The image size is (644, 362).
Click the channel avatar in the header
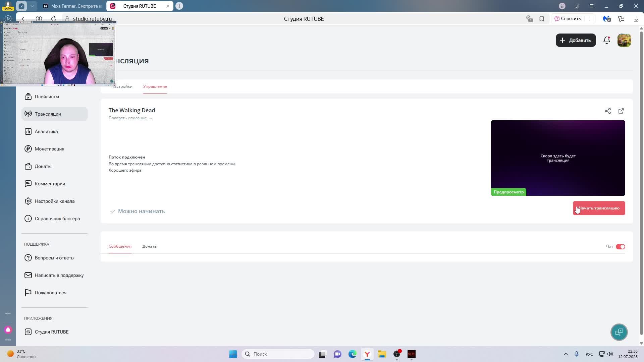624,40
